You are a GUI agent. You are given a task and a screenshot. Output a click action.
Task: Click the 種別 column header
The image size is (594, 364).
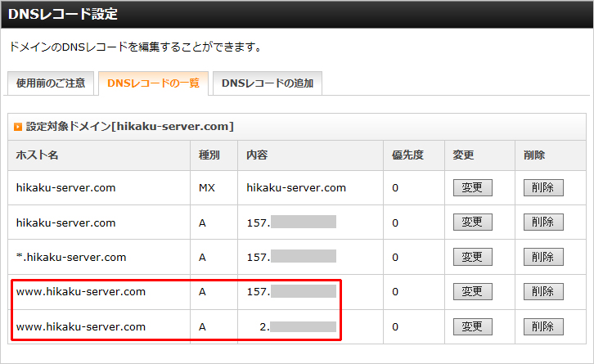point(209,155)
